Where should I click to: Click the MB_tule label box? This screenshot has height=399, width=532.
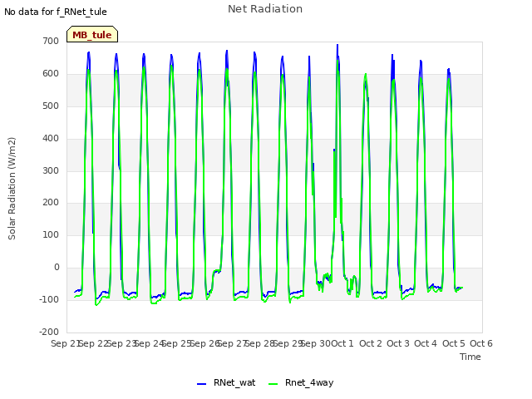[92, 34]
